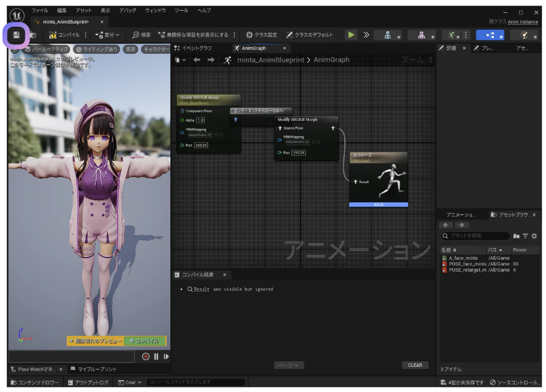Open the コンテンツドロワー content drawer

[35, 382]
